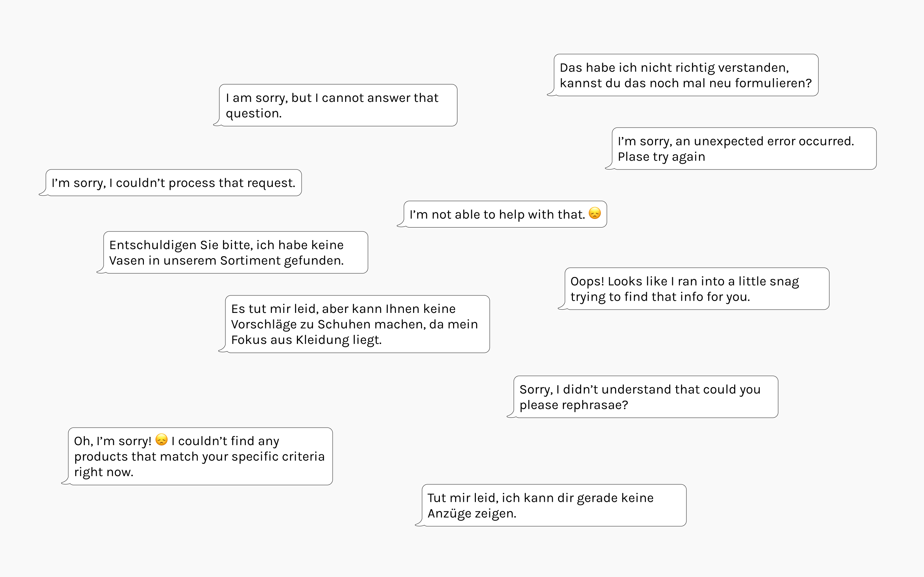Click the "Das habe ich nicht richtig verstanden" message
The height and width of the screenshot is (577, 924).
click(x=686, y=75)
